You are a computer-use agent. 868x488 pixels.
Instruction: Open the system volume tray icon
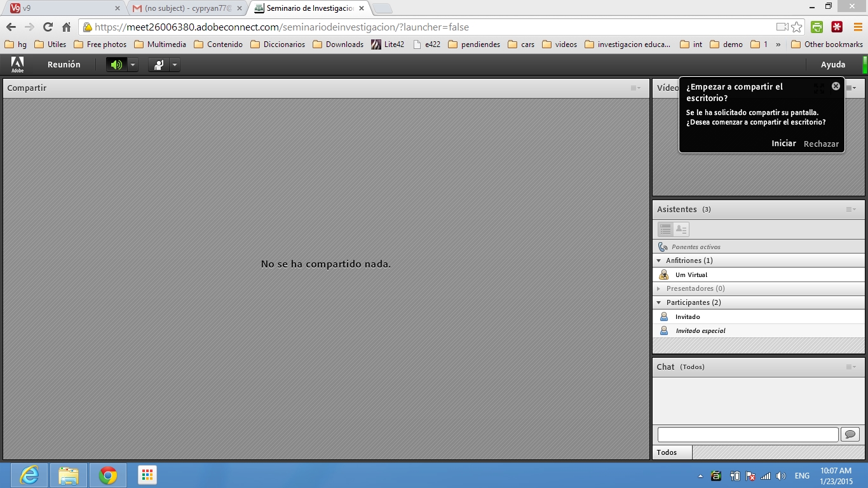(781, 476)
